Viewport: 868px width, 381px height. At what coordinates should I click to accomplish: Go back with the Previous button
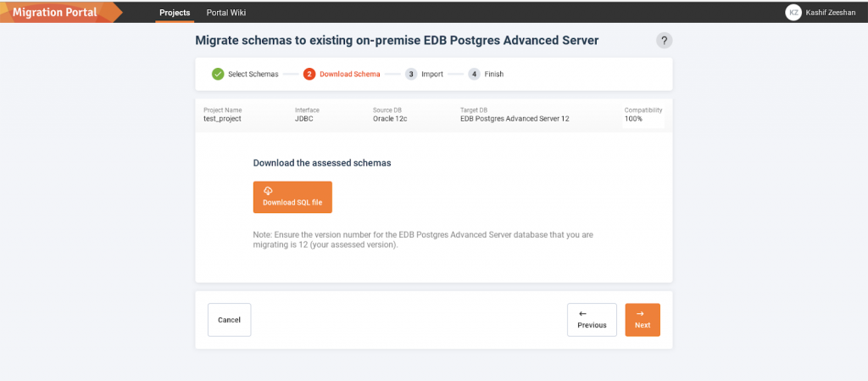[x=592, y=320]
